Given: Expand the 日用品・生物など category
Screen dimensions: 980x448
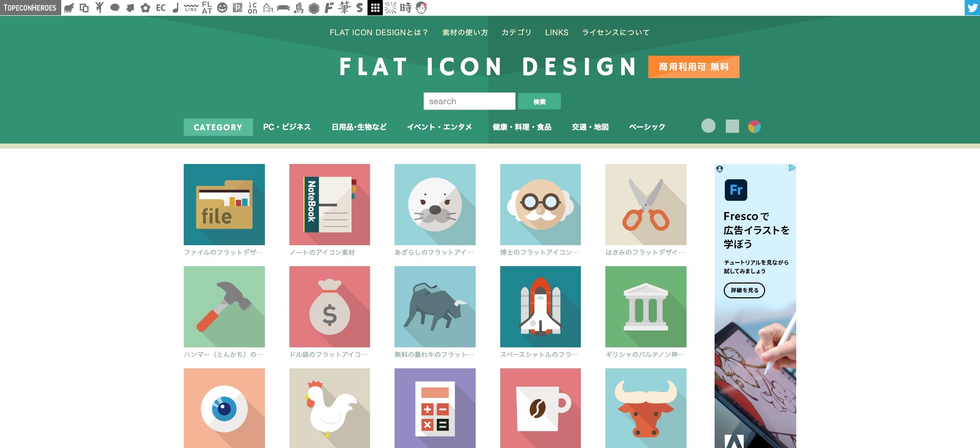Looking at the screenshot, I should [359, 127].
